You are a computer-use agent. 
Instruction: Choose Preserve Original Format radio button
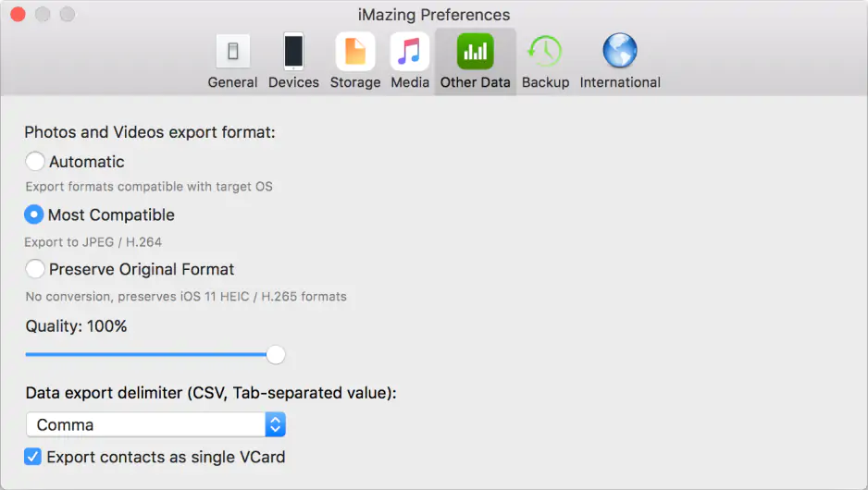pos(35,269)
